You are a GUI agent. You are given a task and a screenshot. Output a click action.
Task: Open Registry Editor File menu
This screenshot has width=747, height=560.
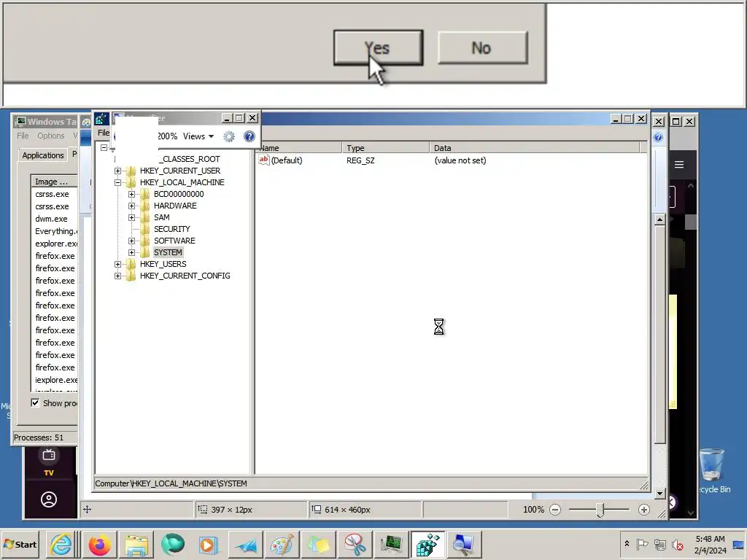click(x=104, y=133)
